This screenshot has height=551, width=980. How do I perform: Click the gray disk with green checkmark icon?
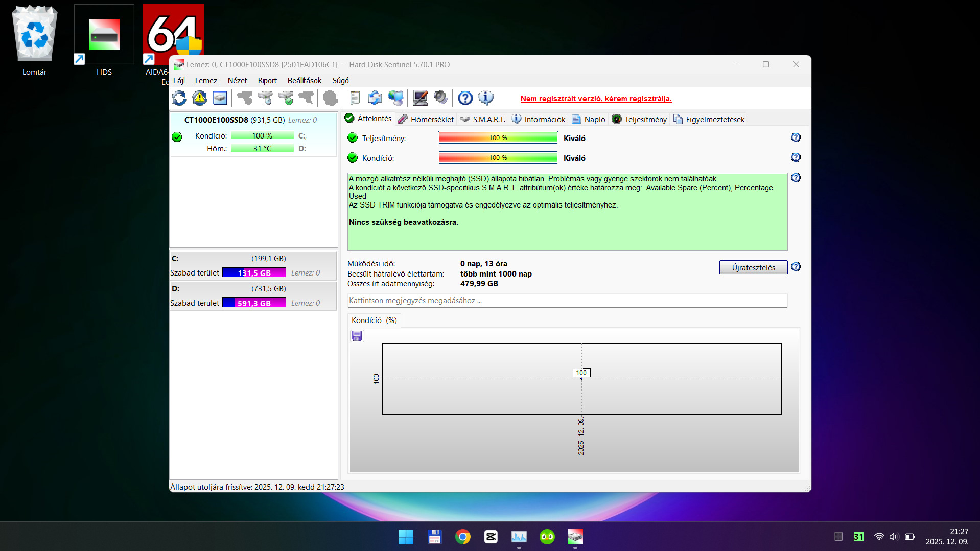pos(286,98)
